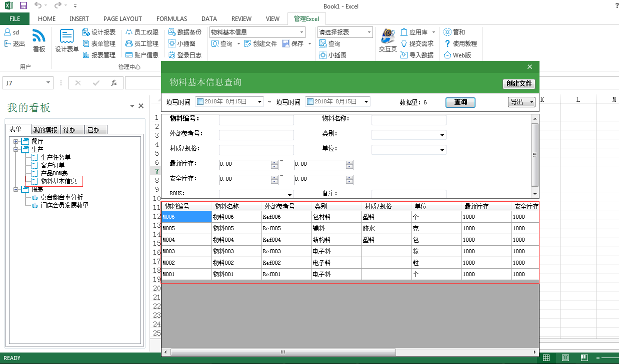Screen dimensions: 619x364
Task: Switch to the FORMULAS tab
Action: point(171,19)
